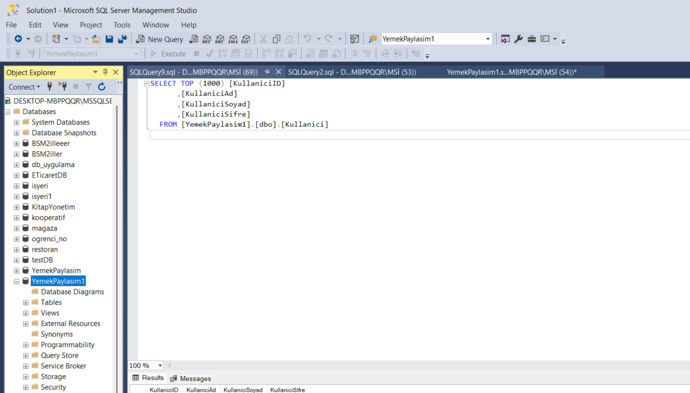The image size is (690, 393).
Task: Select the testDB database
Action: coord(42,260)
